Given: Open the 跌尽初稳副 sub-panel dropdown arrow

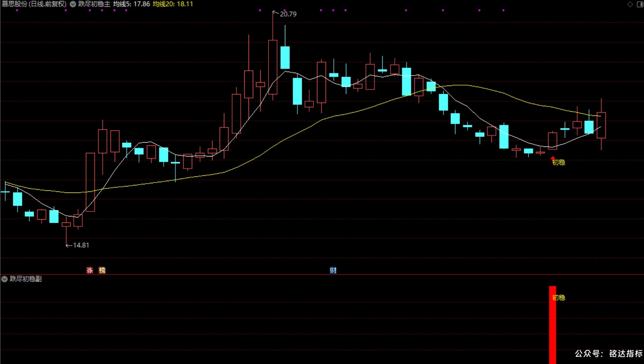Looking at the screenshot, I should tap(5, 279).
